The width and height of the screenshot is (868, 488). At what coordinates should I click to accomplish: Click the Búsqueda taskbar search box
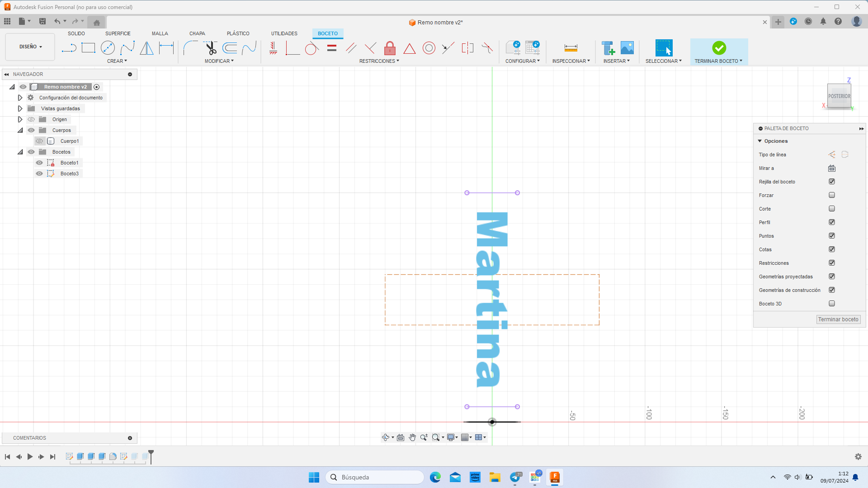(x=375, y=477)
